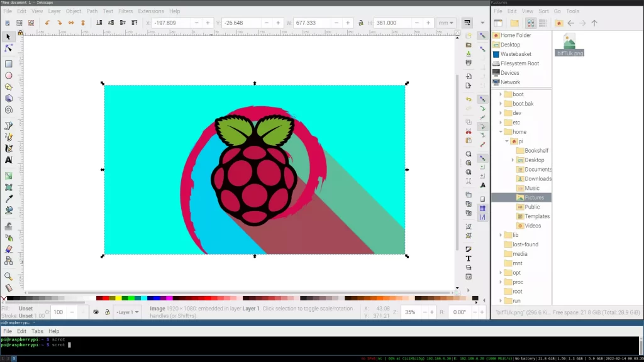Toggle lock width and height ratio
Viewport: 644px width, 362px height.
360,23
